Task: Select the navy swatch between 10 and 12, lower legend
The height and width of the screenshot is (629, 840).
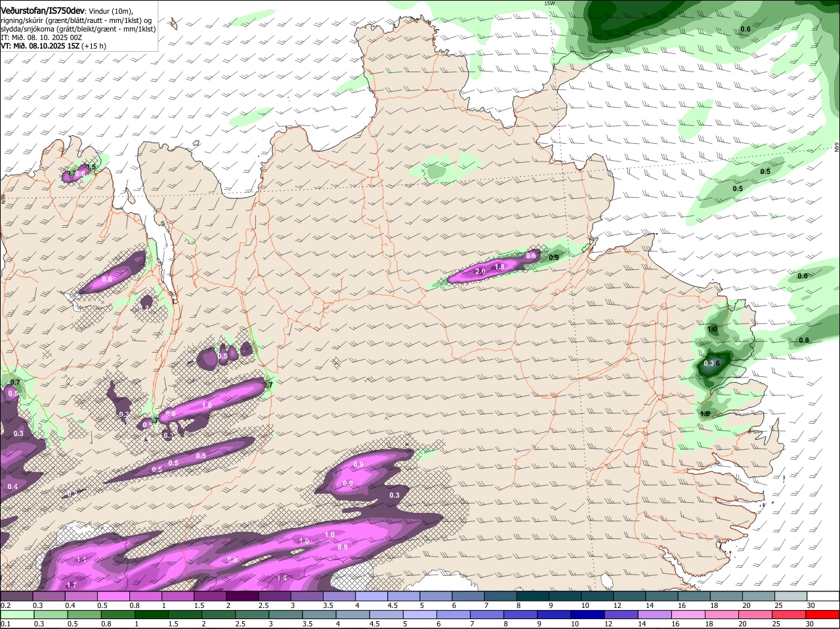Action: click(x=589, y=615)
